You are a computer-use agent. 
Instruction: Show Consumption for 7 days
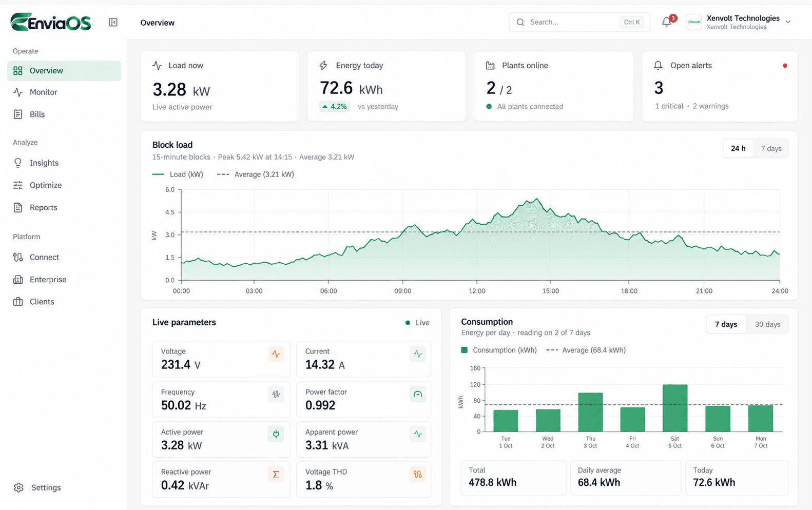click(726, 324)
